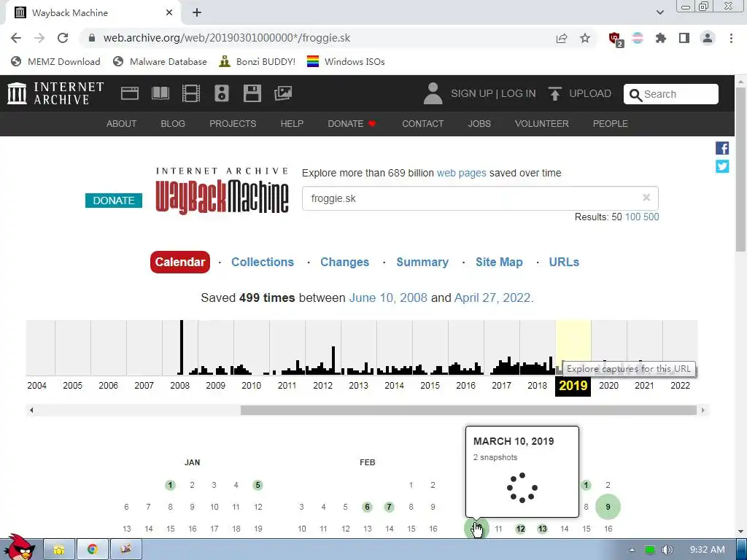Open Malware Database bookmark
The width and height of the screenshot is (747, 560).
(160, 61)
